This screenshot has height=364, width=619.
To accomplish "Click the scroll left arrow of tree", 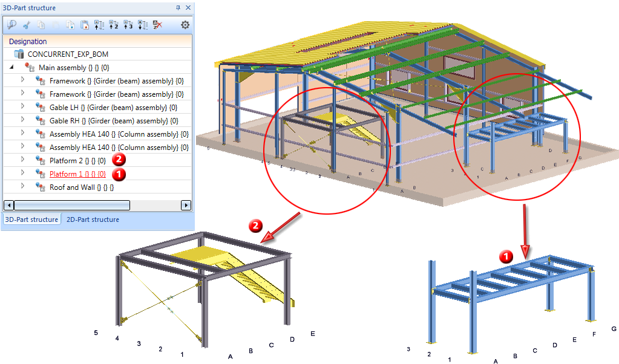I will (8, 205).
